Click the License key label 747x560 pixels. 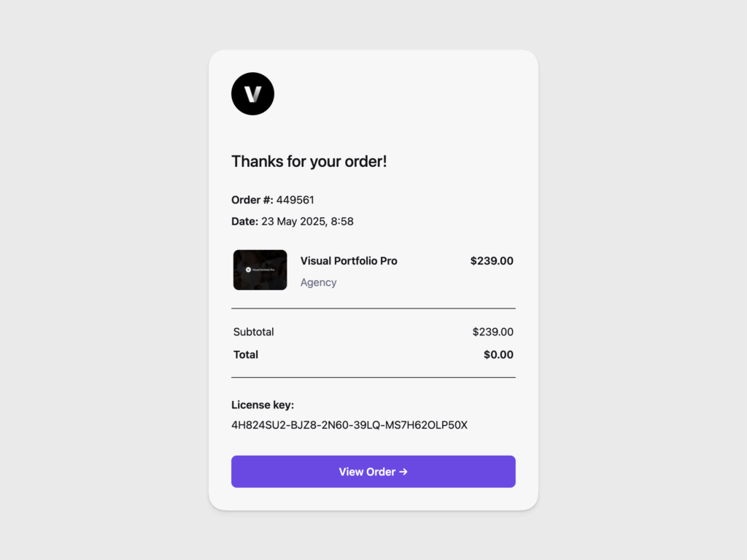click(x=263, y=405)
